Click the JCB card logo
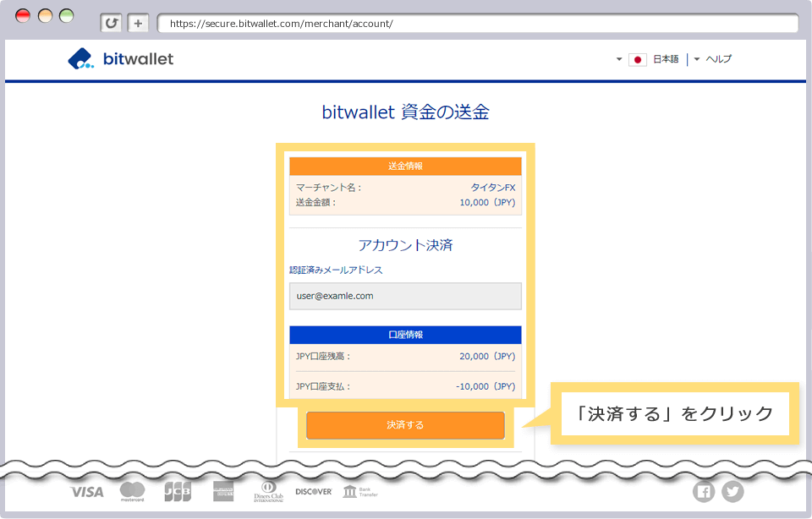Screen dimensions: 812x519 pos(178,491)
